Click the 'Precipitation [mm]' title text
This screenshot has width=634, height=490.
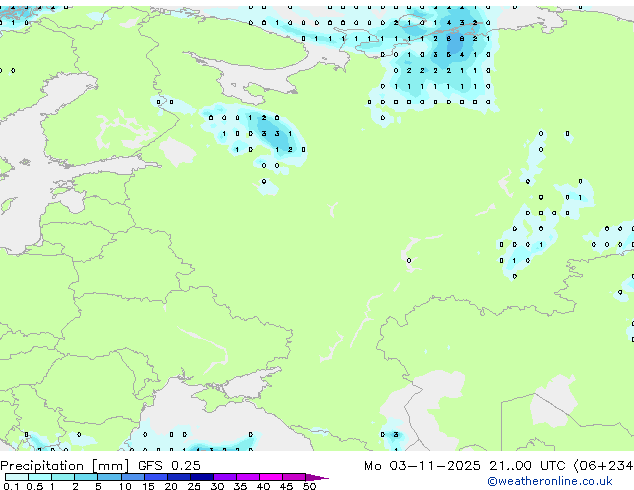[x=64, y=466]
